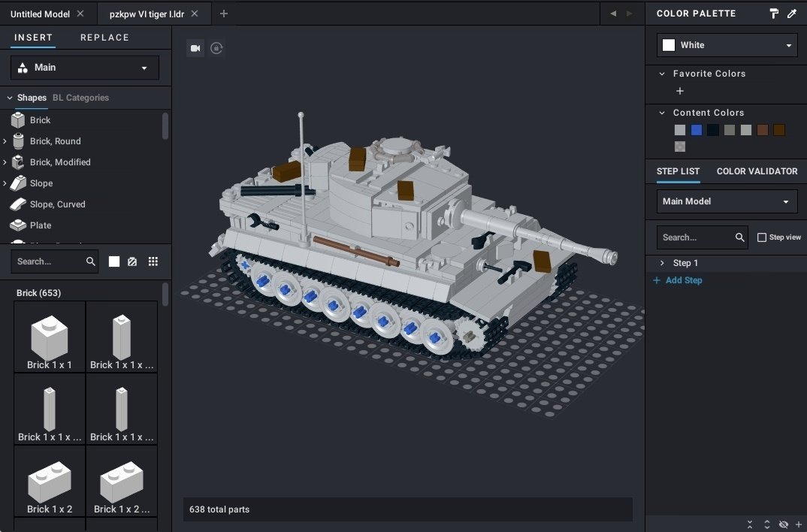807x532 pixels.
Task: Switch to the COLOR VALIDATOR tab
Action: point(757,171)
